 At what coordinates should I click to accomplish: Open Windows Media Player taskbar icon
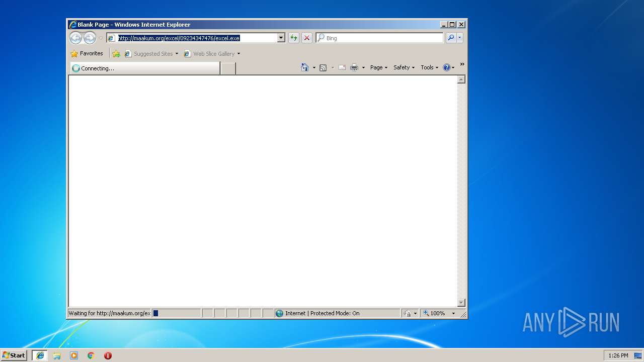[74, 355]
